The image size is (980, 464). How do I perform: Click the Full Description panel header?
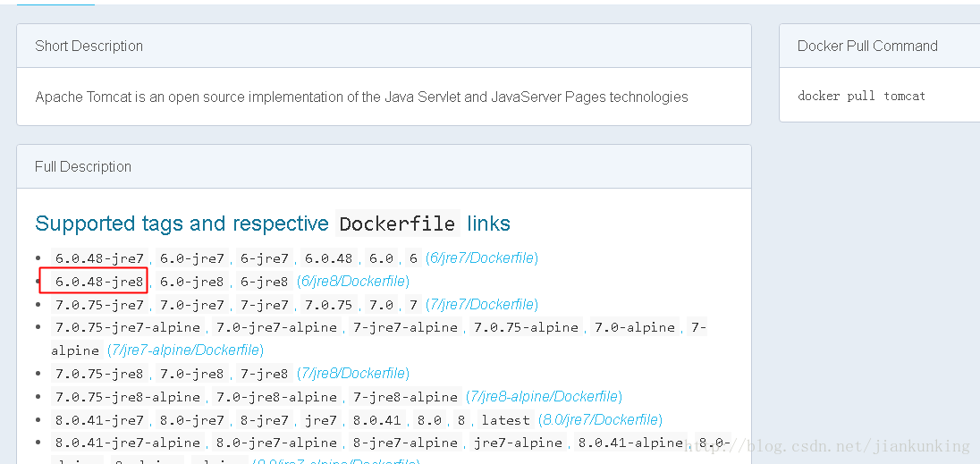[x=384, y=167]
